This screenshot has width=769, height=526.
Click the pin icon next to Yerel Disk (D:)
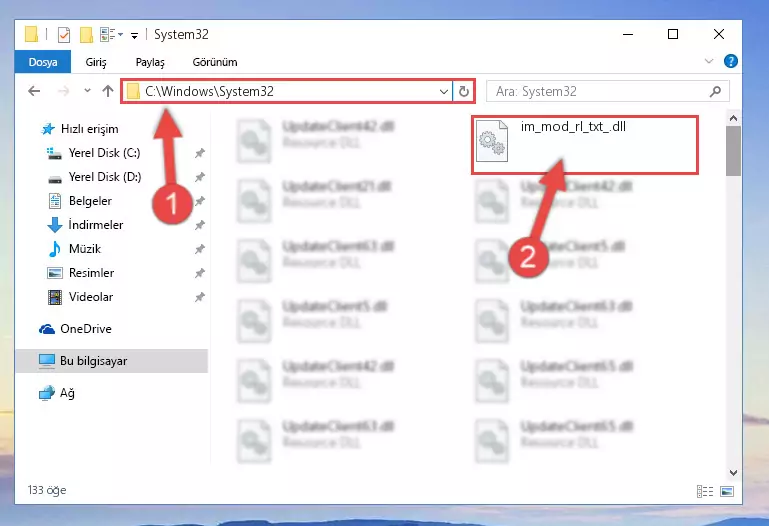pos(200,177)
